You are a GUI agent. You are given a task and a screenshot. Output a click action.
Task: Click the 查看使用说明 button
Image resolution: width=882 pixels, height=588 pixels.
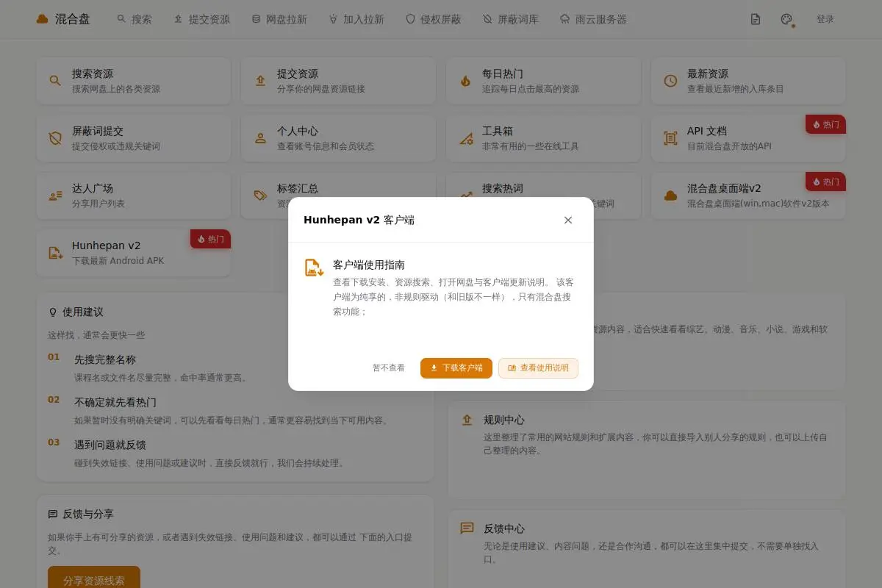538,367
